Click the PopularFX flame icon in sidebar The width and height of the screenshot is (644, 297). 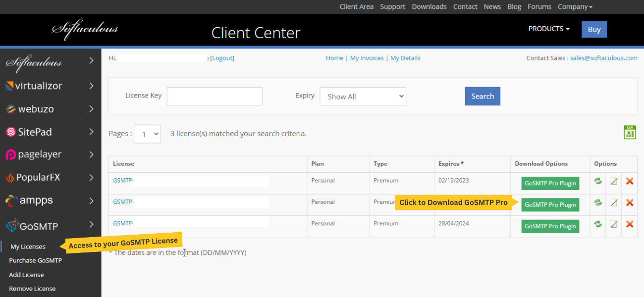coord(10,177)
